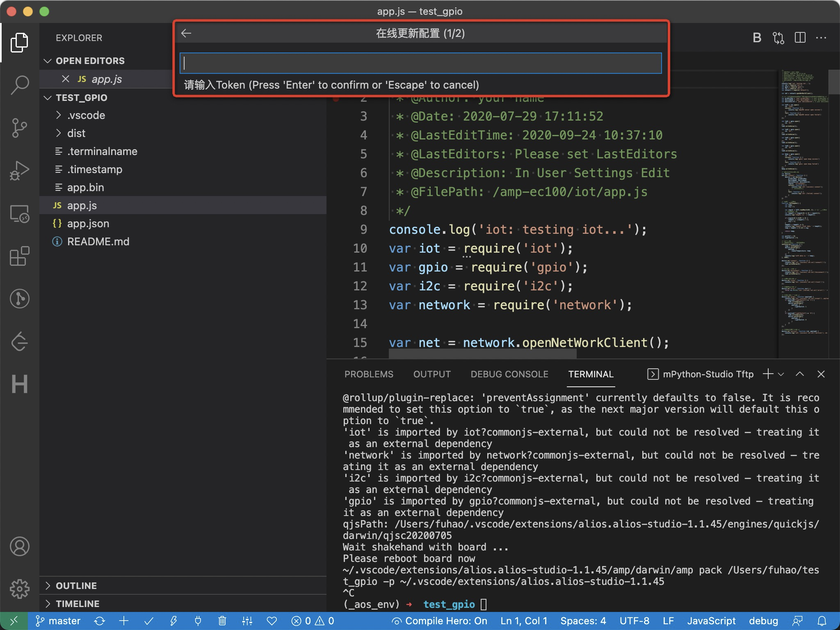Viewport: 840px width, 630px height.
Task: Change end of line via LF
Action: click(669, 621)
